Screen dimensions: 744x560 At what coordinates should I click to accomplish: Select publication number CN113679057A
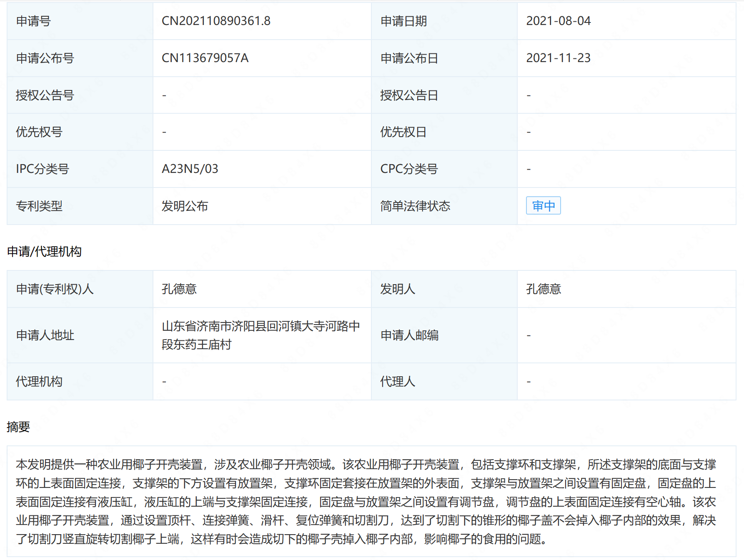(205, 58)
